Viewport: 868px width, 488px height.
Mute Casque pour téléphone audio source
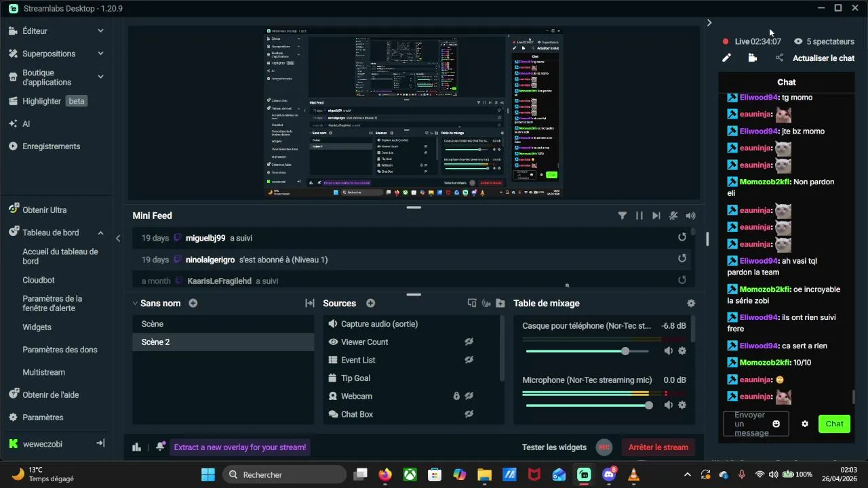pyautogui.click(x=668, y=351)
